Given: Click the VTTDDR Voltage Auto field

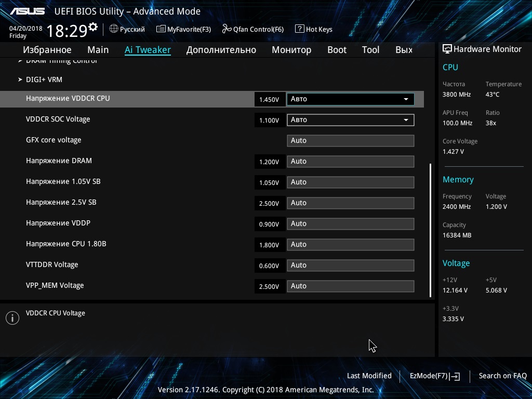Looking at the screenshot, I should [351, 265].
